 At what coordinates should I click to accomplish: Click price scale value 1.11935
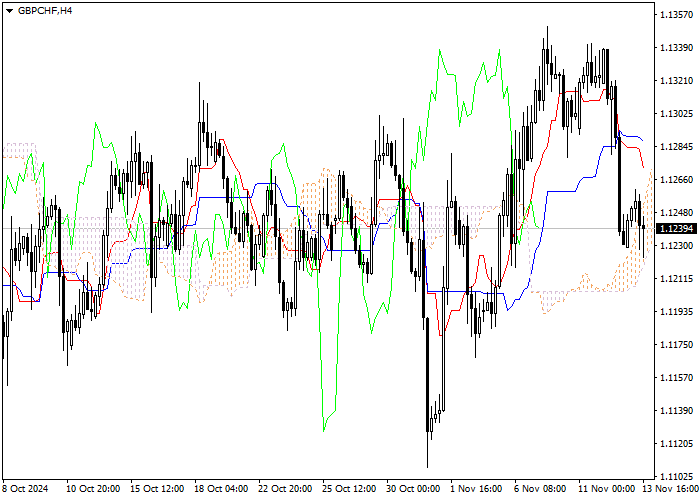click(x=676, y=312)
